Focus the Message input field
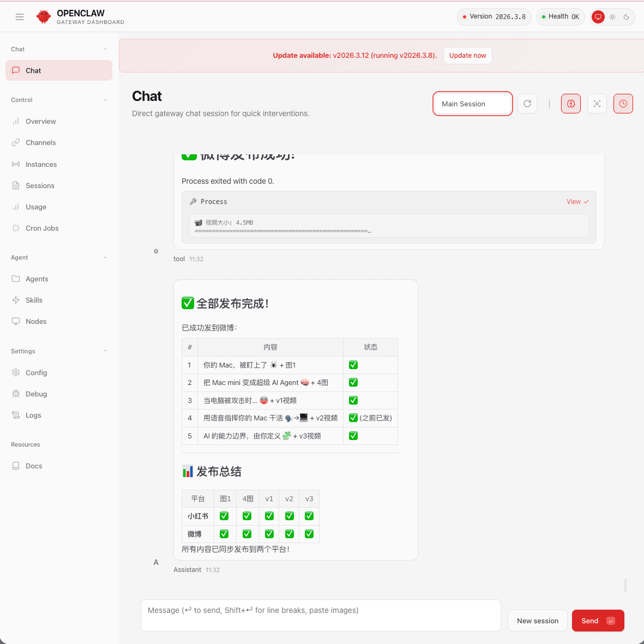Screen dimensions: 644x644 coord(321,615)
